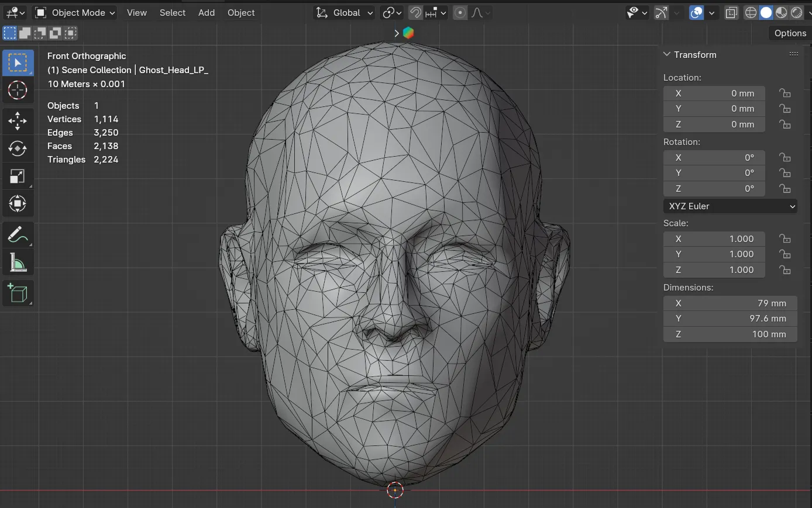Open the Object menu
The height and width of the screenshot is (508, 812).
tap(240, 12)
